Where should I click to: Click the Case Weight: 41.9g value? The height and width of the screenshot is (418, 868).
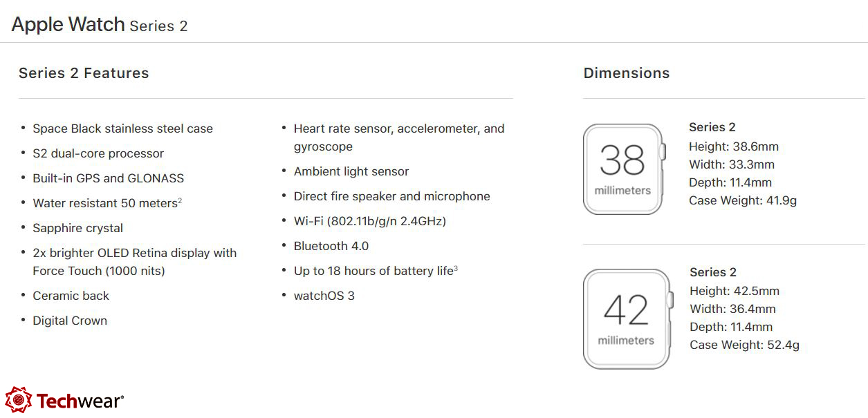743,200
